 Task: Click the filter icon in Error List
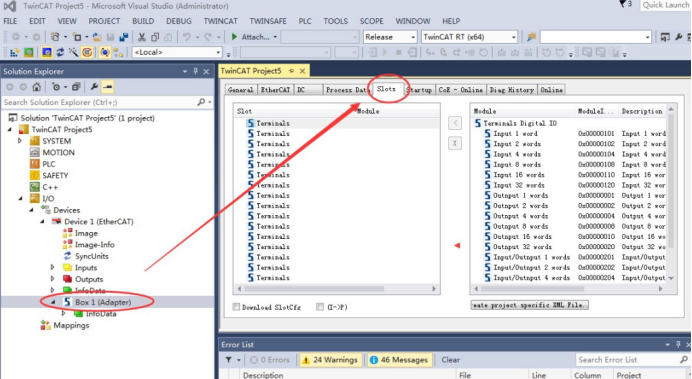point(229,360)
